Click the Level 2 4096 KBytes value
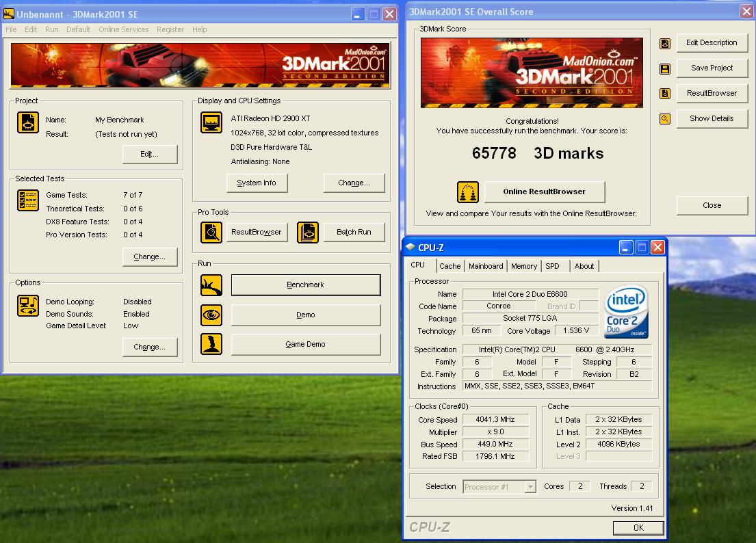 (x=618, y=445)
